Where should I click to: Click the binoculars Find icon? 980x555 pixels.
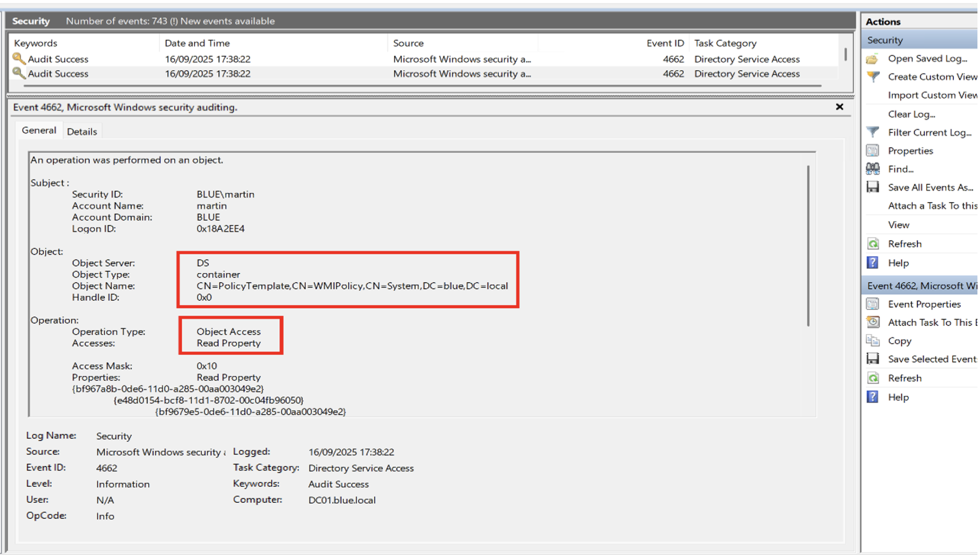[872, 169]
